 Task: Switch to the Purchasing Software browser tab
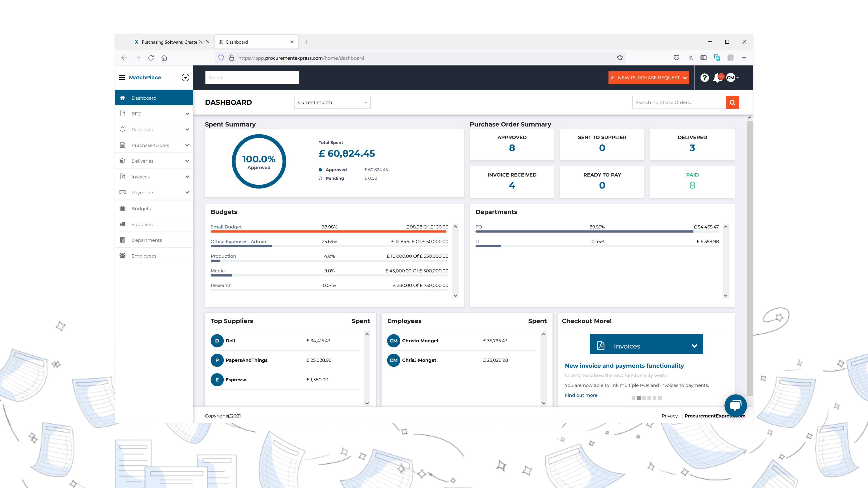point(168,42)
